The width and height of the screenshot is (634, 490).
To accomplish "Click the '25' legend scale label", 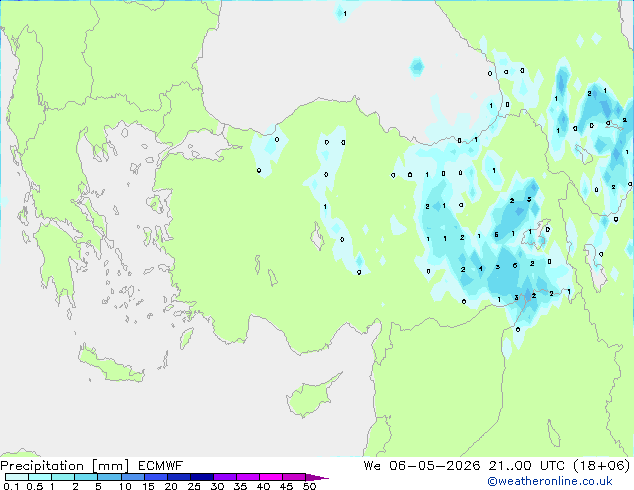I will (x=194, y=486).
